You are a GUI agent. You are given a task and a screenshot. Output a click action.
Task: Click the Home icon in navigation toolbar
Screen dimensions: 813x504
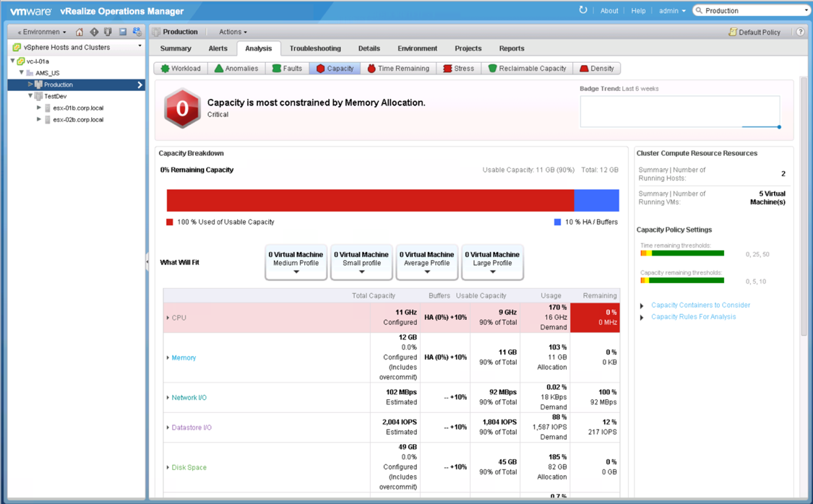point(79,32)
